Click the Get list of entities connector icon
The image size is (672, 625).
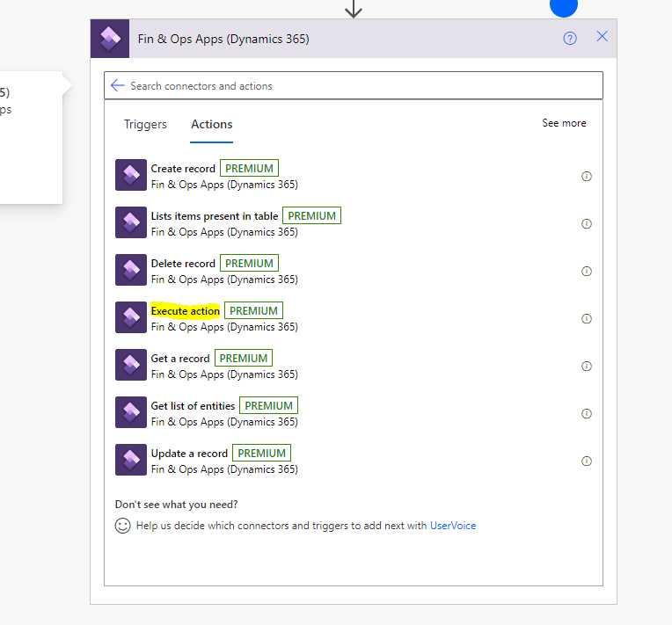(131, 413)
